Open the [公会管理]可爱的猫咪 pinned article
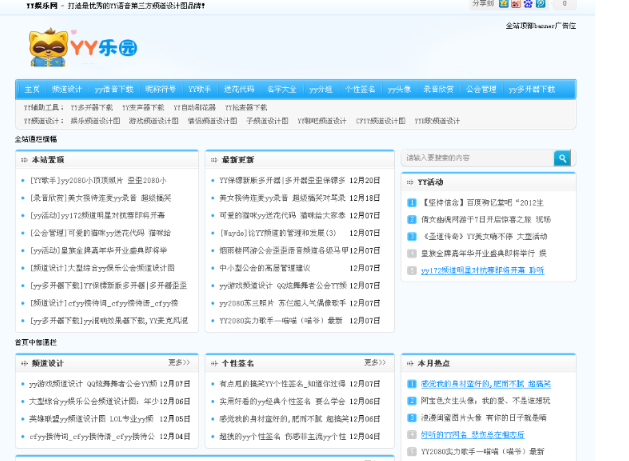The width and height of the screenshot is (629, 461). (101, 233)
